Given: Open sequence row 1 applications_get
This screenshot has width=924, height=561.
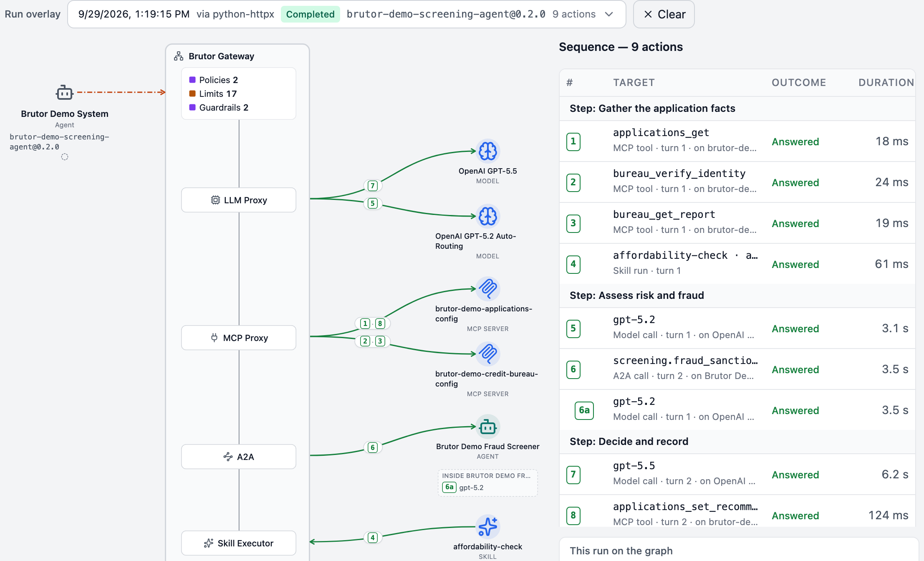Looking at the screenshot, I should [x=737, y=141].
